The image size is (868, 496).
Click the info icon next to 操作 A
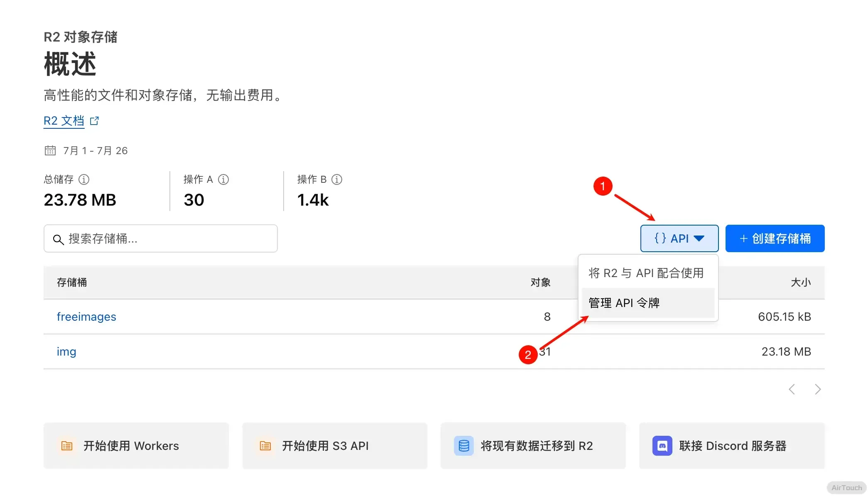[x=223, y=179]
